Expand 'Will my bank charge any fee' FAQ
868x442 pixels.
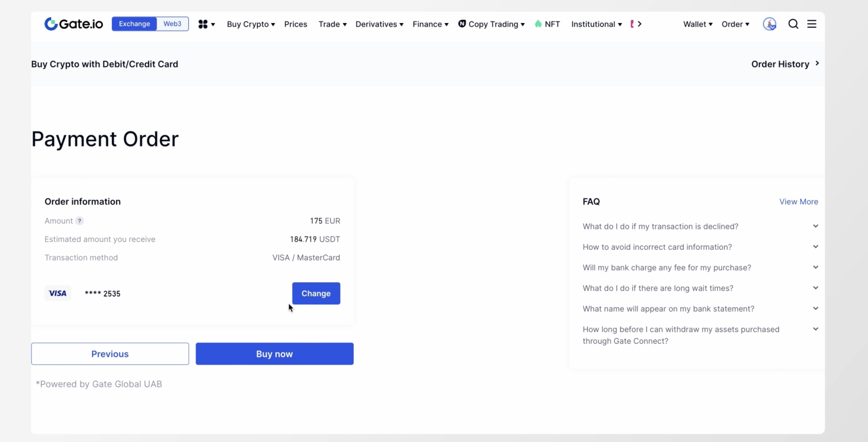(815, 267)
